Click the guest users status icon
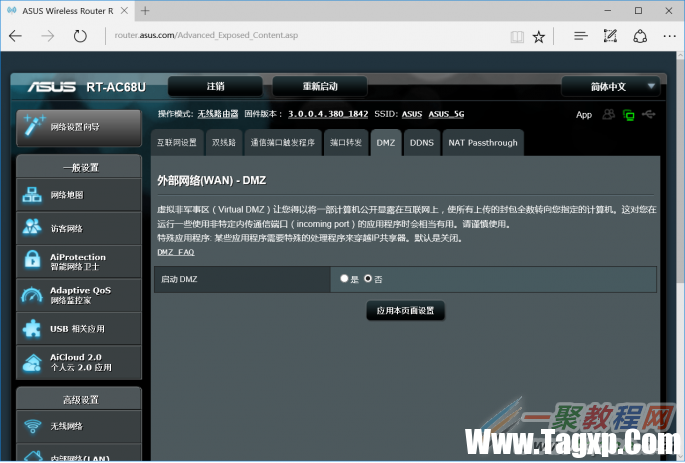 [609, 114]
